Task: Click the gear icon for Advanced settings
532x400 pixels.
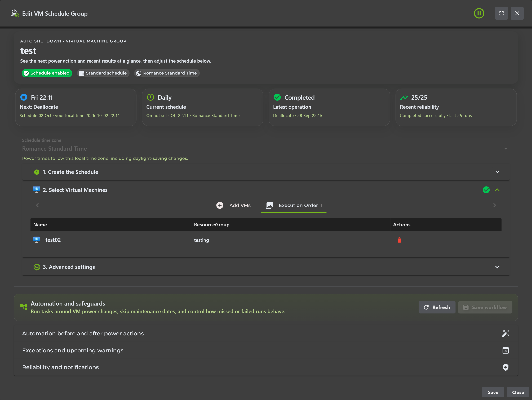Action: click(x=37, y=267)
